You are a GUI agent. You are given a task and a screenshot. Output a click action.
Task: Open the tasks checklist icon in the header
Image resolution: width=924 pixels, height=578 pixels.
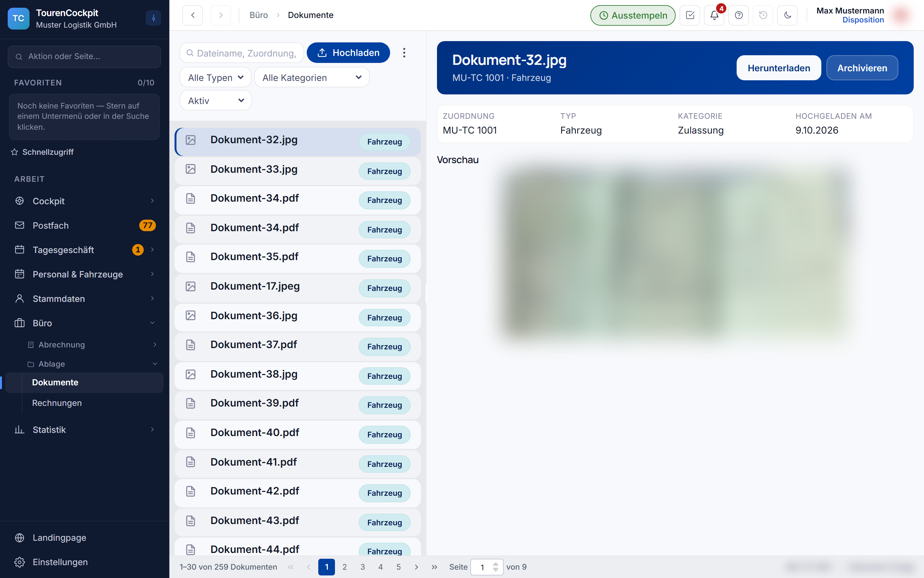689,15
